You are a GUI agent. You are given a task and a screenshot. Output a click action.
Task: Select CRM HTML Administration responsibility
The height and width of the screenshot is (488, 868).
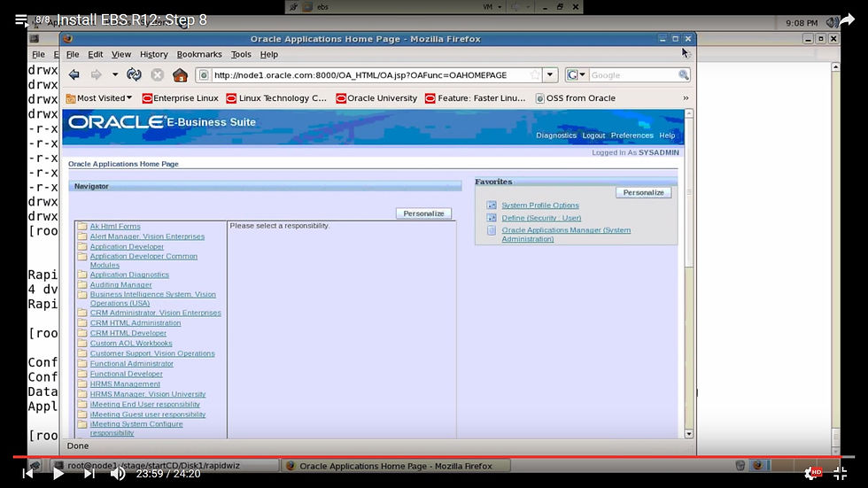pos(136,323)
